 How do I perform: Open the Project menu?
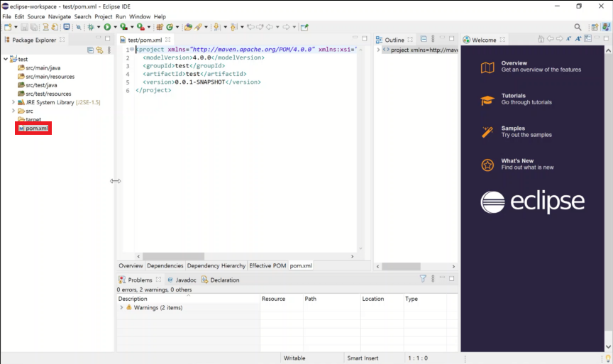(103, 16)
